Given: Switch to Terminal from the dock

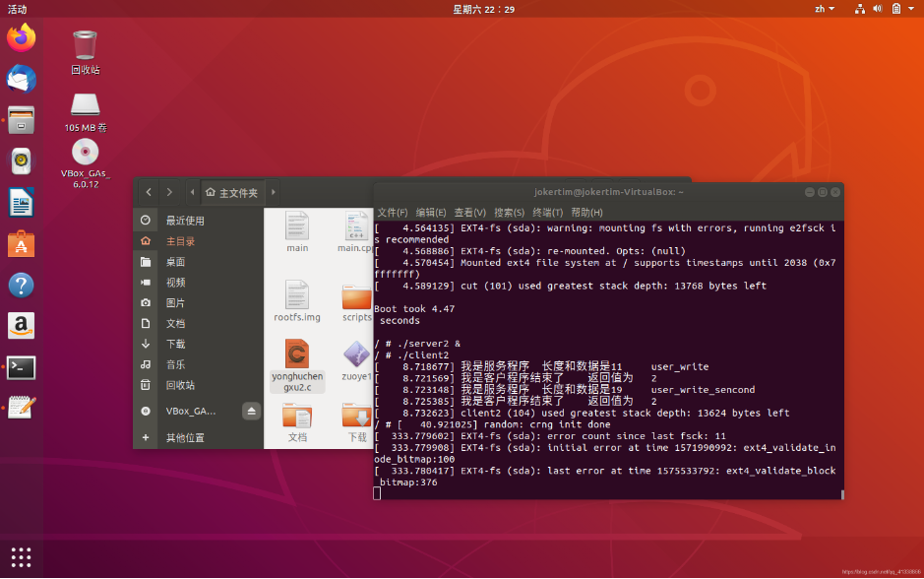Looking at the screenshot, I should (x=22, y=367).
